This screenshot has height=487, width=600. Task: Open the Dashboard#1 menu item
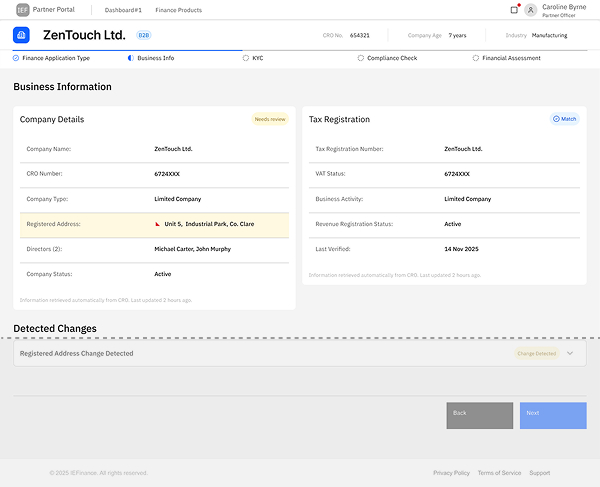(x=123, y=10)
